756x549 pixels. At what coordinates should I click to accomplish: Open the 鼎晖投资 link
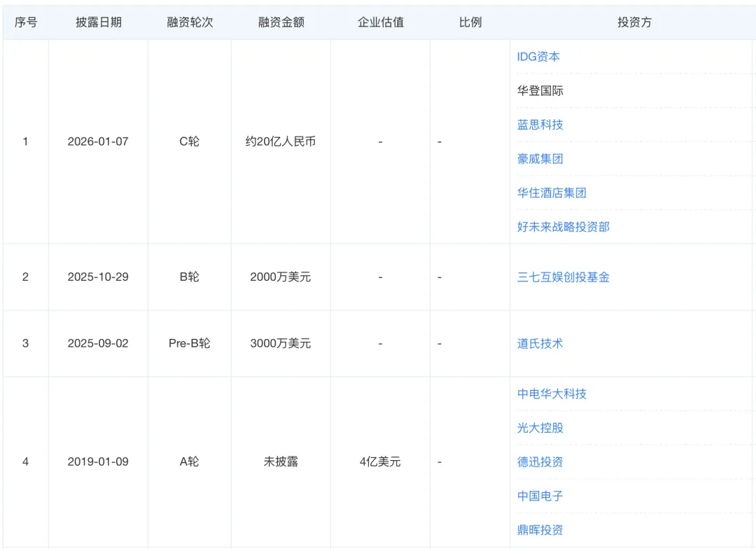[540, 530]
